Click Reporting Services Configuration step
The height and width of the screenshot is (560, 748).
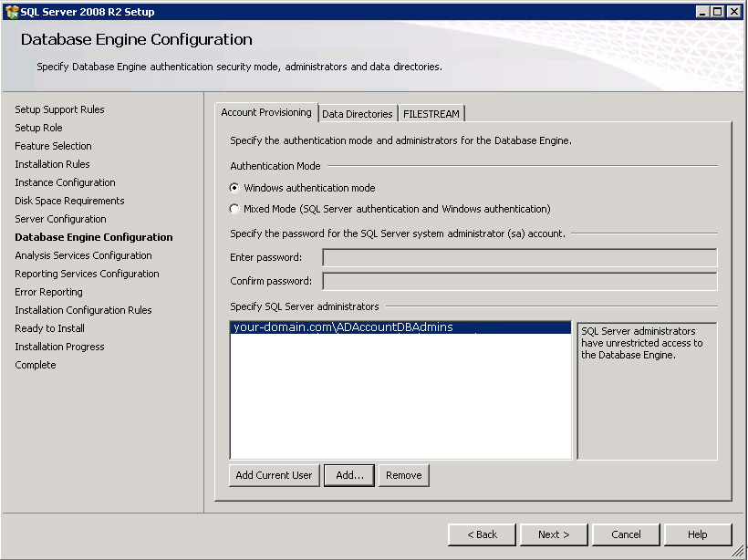[x=88, y=274]
